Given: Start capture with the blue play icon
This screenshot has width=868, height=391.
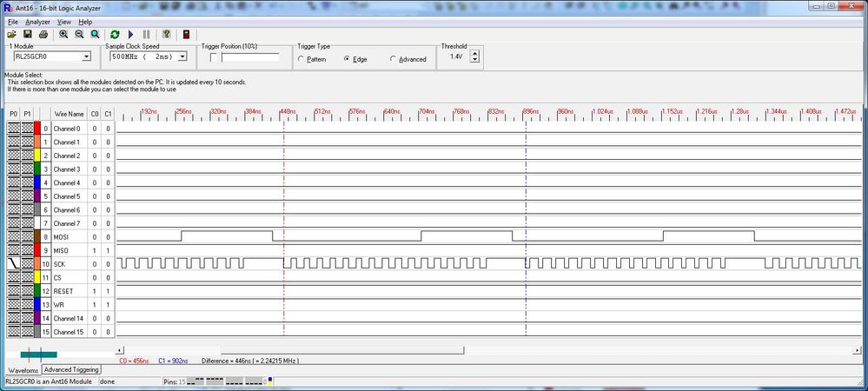Looking at the screenshot, I should point(130,35).
